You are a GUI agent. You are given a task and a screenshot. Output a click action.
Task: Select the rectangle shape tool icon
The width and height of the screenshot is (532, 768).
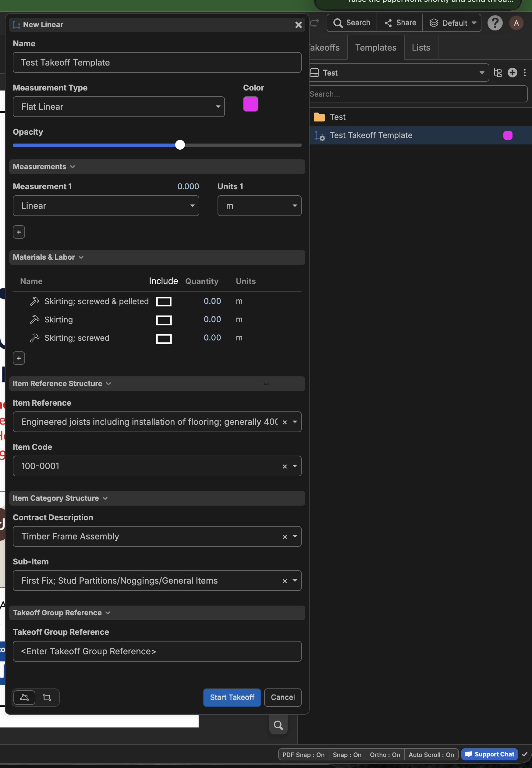[x=47, y=697]
